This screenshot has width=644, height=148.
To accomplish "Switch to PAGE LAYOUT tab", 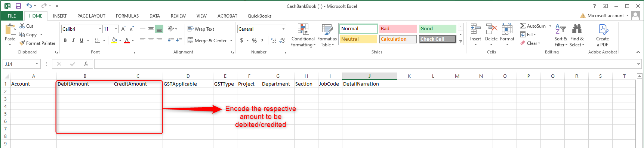I will point(91,16).
